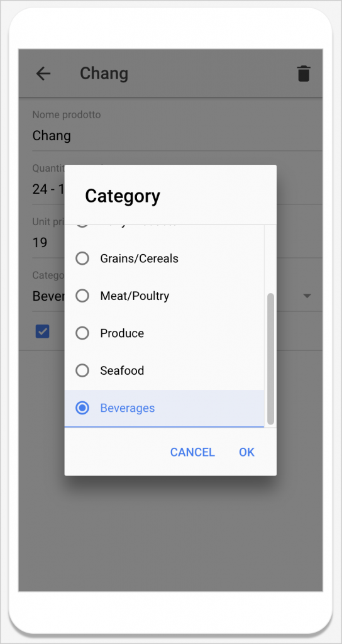Toggle the blue checked checkbox
Viewport: 342px width, 644px height.
[42, 331]
